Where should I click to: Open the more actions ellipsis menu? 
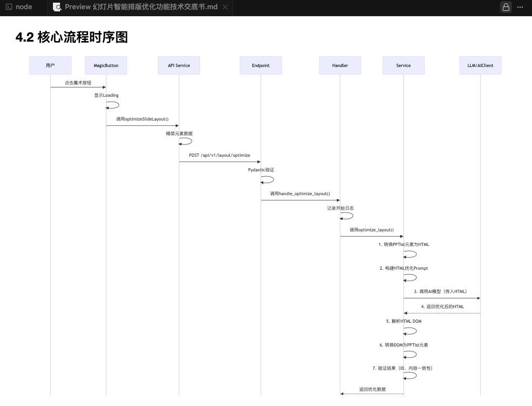pyautogui.click(x=521, y=7)
